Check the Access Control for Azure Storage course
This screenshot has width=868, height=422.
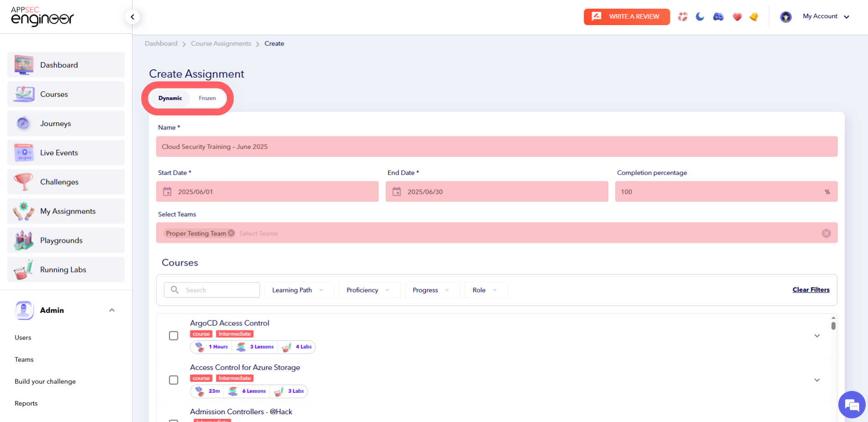(173, 380)
